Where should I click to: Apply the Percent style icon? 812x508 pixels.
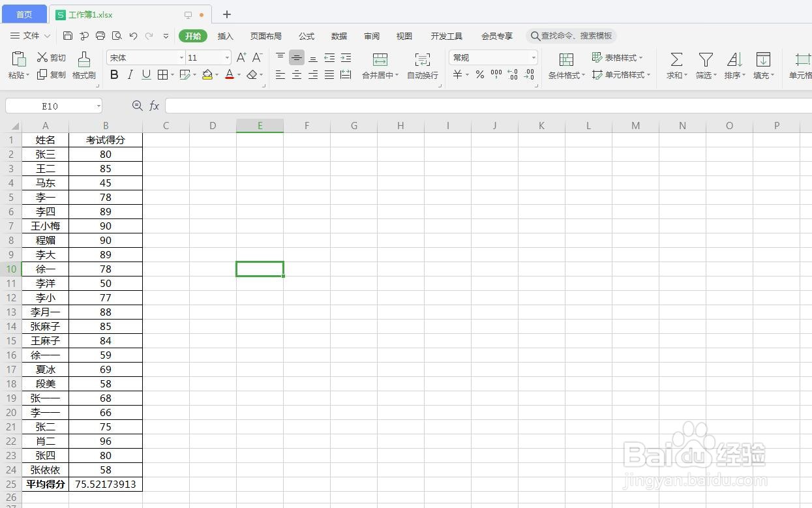(479, 74)
